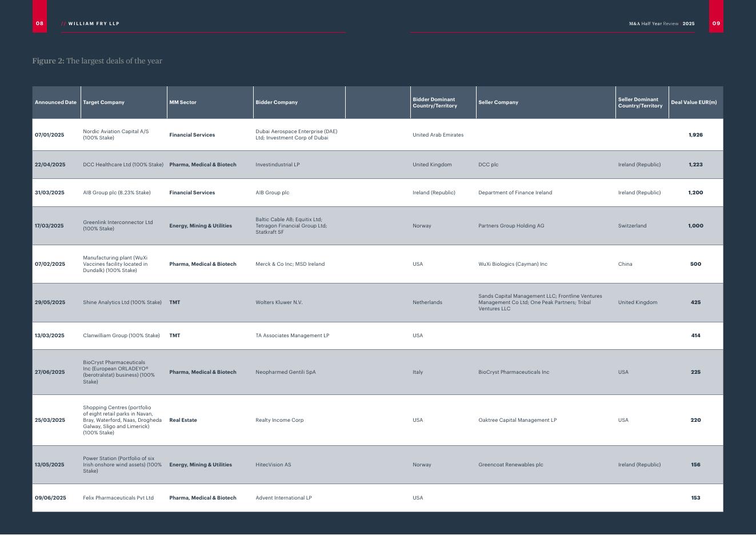This screenshot has width=756, height=535.
Task: Click the MM Sector column header
Action: click(x=183, y=102)
